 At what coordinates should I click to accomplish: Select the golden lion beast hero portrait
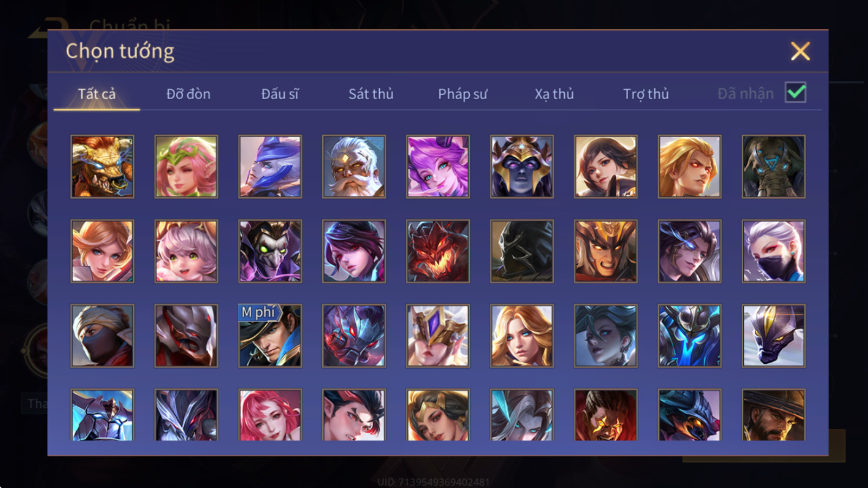103,166
